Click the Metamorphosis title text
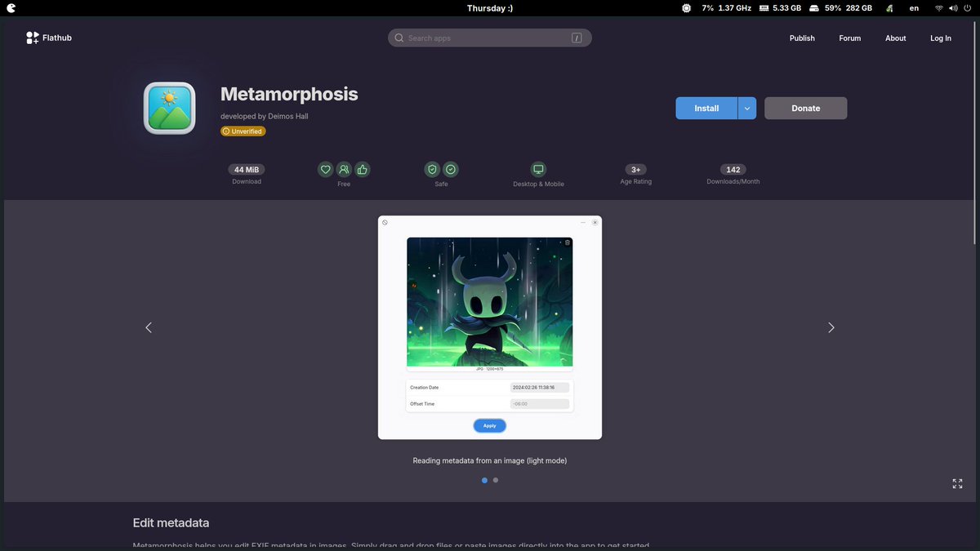980x551 pixels. 289,94
